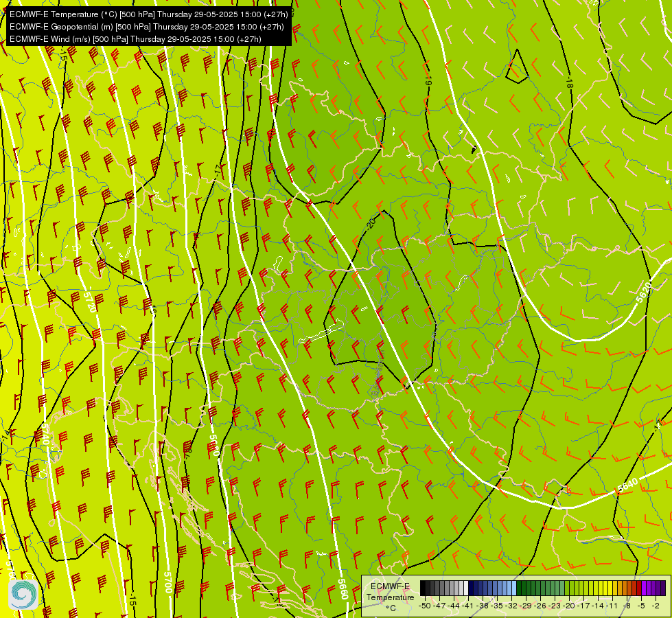Screen dimensions: 672x618
Task: Click the -35 value on legend scale
Action: click(x=497, y=606)
